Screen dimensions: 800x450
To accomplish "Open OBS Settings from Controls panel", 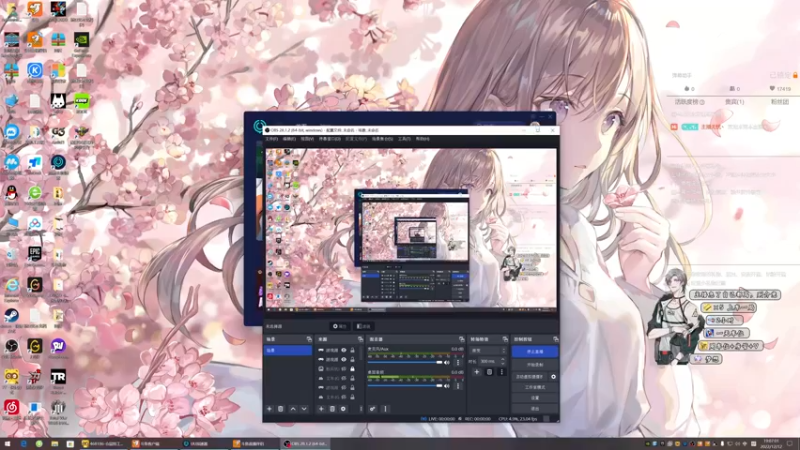I will coord(535,398).
